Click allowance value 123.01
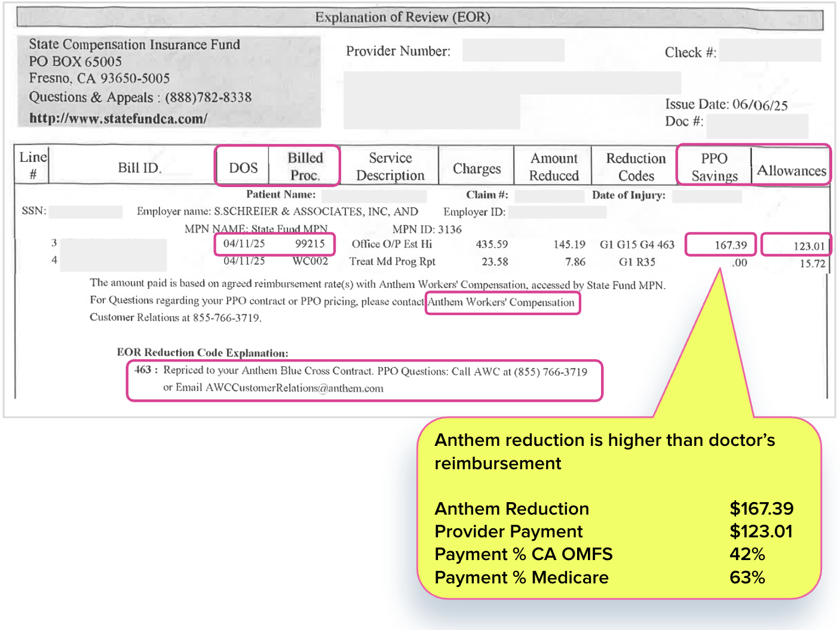 (809, 246)
